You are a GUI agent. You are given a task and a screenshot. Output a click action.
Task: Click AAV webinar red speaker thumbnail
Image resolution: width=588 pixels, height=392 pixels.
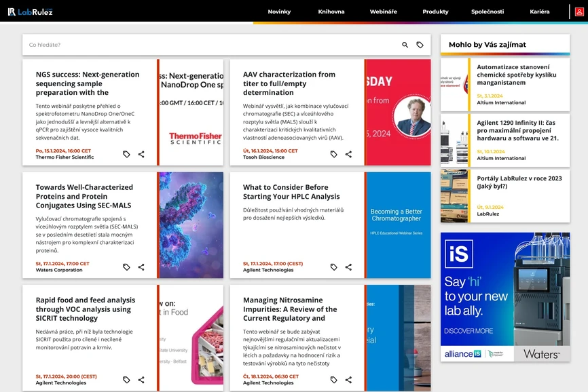point(399,113)
